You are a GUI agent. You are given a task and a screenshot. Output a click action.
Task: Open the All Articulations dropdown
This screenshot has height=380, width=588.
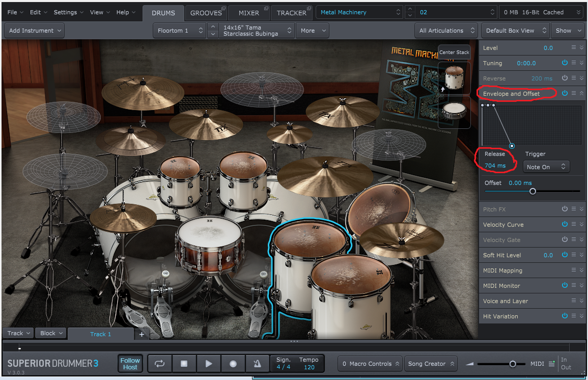pos(447,31)
